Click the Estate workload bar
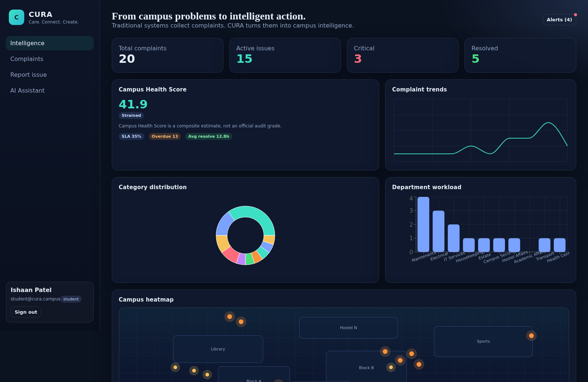 [484, 245]
